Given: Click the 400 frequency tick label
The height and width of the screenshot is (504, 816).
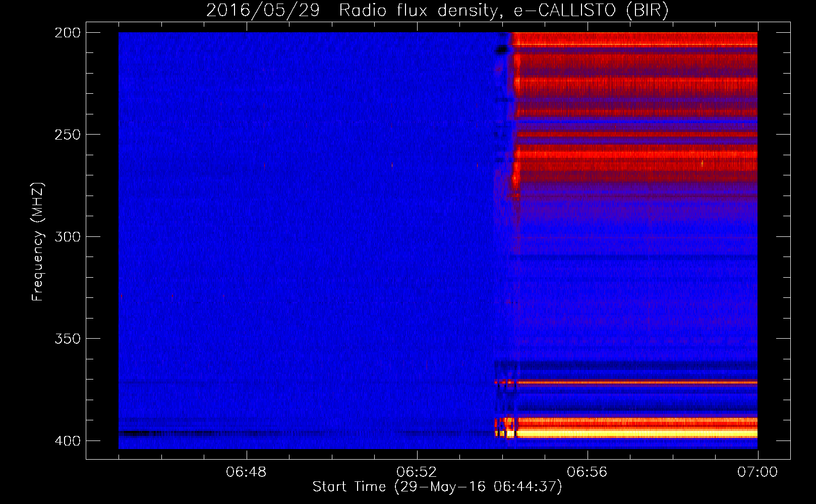Looking at the screenshot, I should click(68, 440).
